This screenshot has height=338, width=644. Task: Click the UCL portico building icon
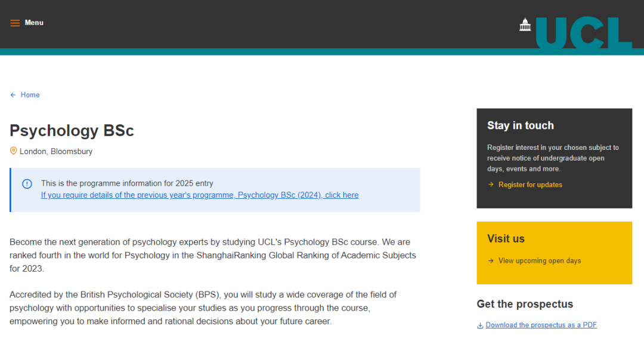(x=525, y=24)
